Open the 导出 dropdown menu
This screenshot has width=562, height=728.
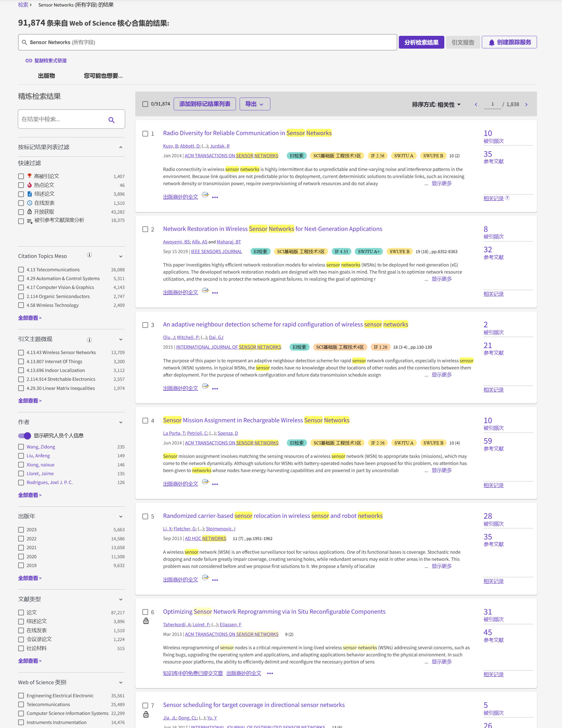254,104
